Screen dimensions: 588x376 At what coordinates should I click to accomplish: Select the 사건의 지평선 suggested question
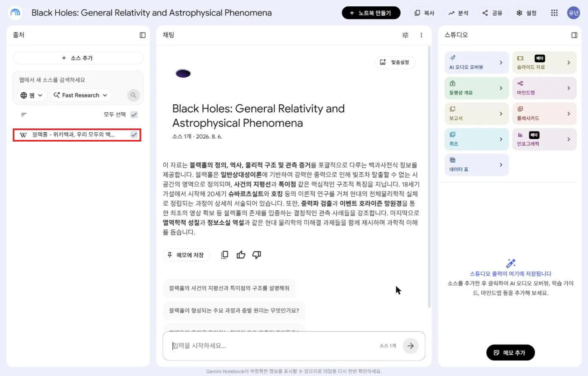[x=230, y=288]
